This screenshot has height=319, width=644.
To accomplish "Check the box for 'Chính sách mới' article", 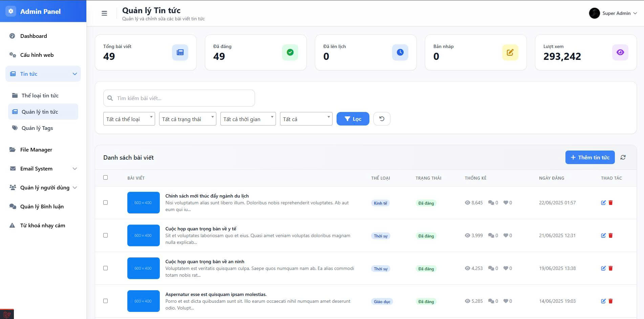I will click(x=105, y=203).
